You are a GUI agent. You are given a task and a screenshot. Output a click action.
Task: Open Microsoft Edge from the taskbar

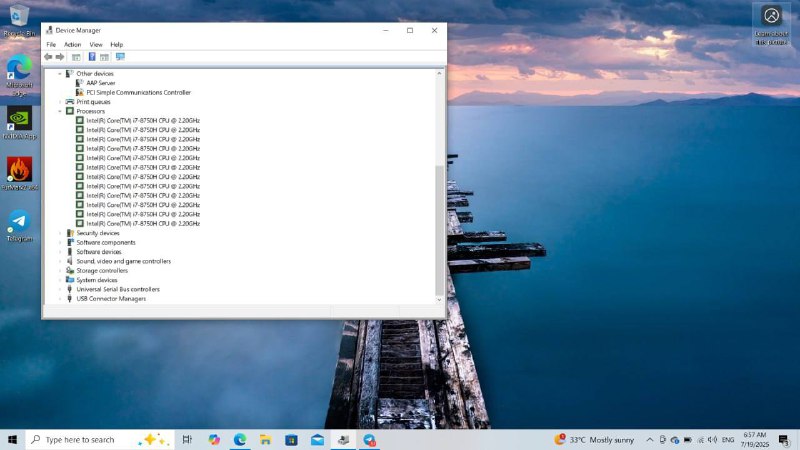(240, 439)
